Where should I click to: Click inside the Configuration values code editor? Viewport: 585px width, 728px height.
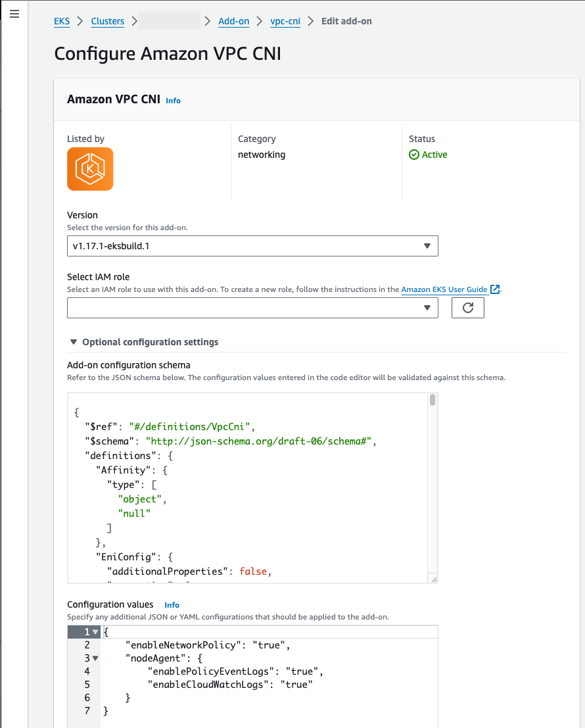coord(263,671)
